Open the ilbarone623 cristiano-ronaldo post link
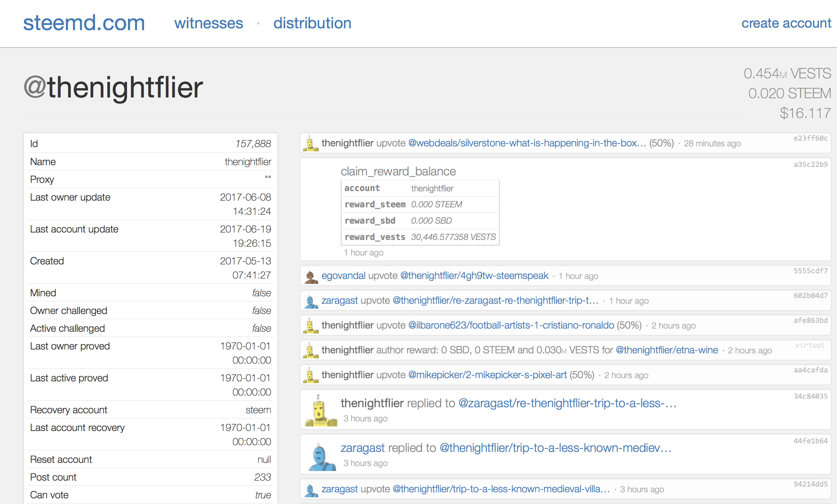This screenshot has height=504, width=837. point(511,325)
